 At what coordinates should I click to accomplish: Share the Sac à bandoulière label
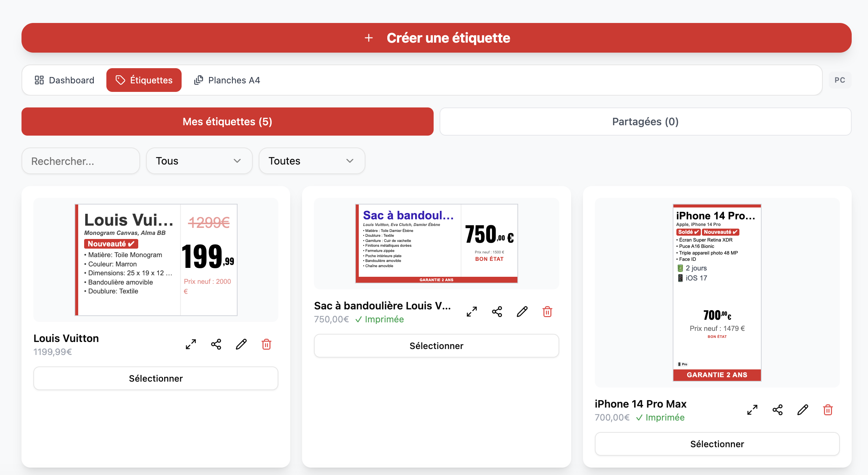497,312
